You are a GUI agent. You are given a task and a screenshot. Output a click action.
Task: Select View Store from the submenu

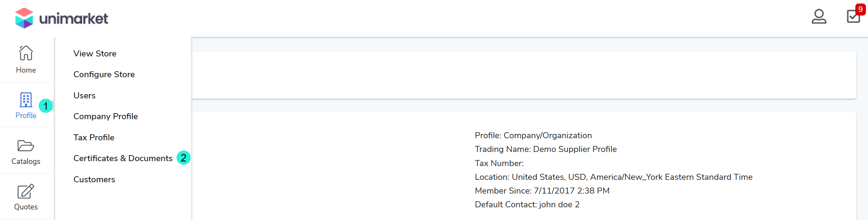coord(95,54)
